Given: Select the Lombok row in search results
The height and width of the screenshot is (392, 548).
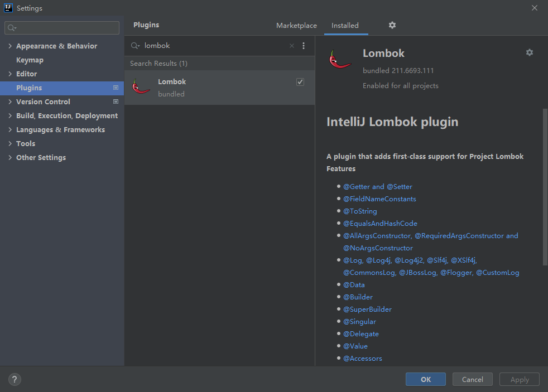Looking at the screenshot, I should point(219,88).
